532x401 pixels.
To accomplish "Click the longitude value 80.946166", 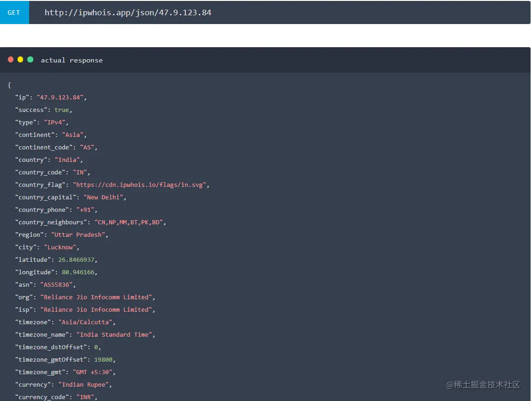I will pos(78,272).
